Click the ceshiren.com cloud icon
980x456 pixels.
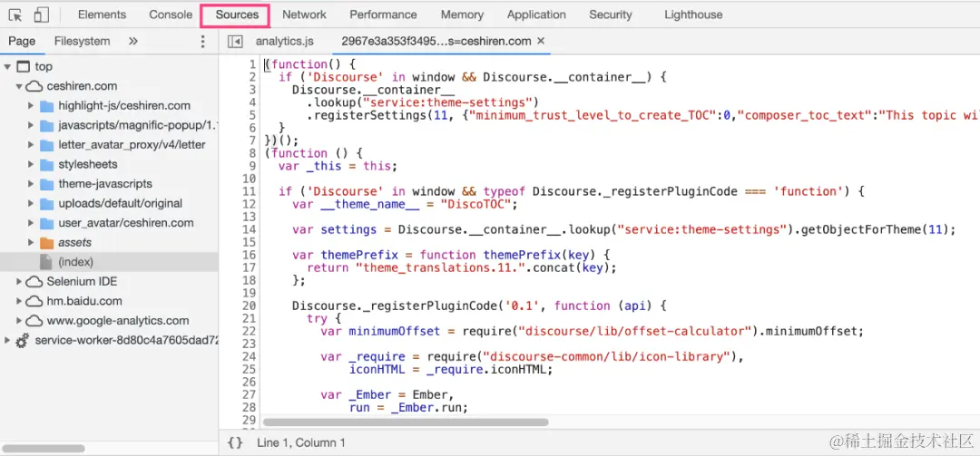pos(34,86)
